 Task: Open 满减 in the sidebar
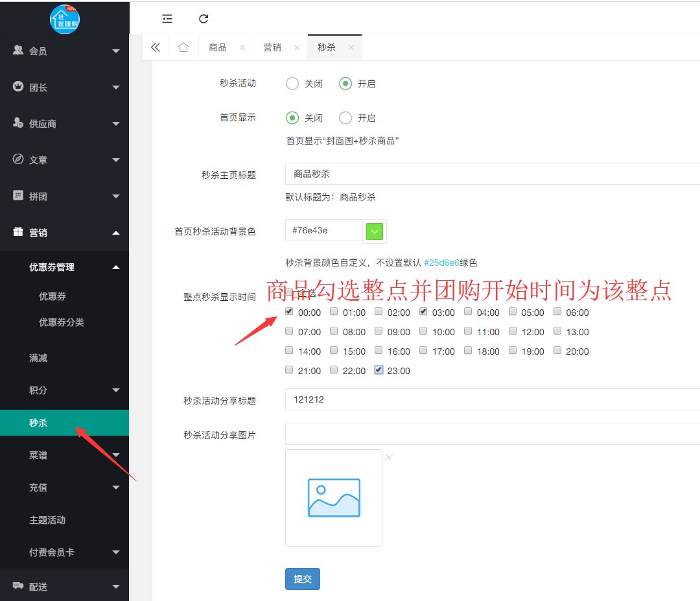38,358
